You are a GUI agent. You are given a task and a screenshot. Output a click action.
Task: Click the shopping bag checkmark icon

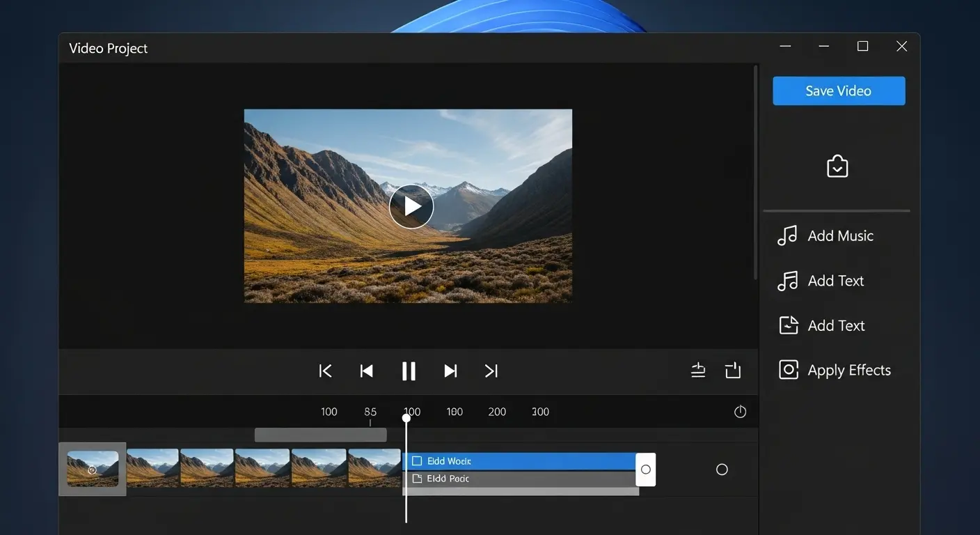pos(837,166)
